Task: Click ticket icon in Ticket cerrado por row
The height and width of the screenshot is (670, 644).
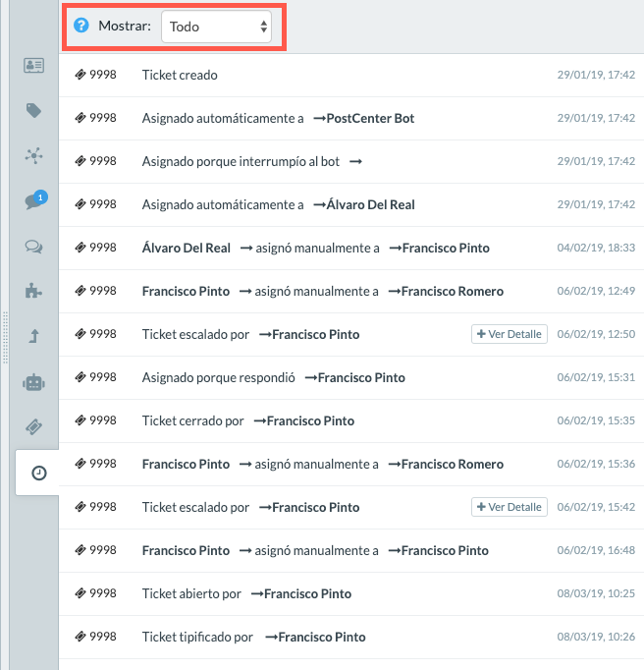Action: pos(80,420)
